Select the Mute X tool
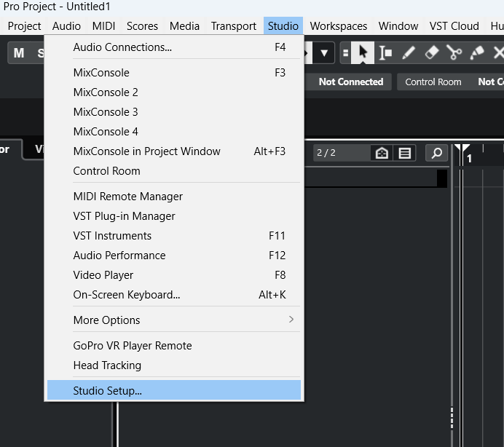 (497, 52)
